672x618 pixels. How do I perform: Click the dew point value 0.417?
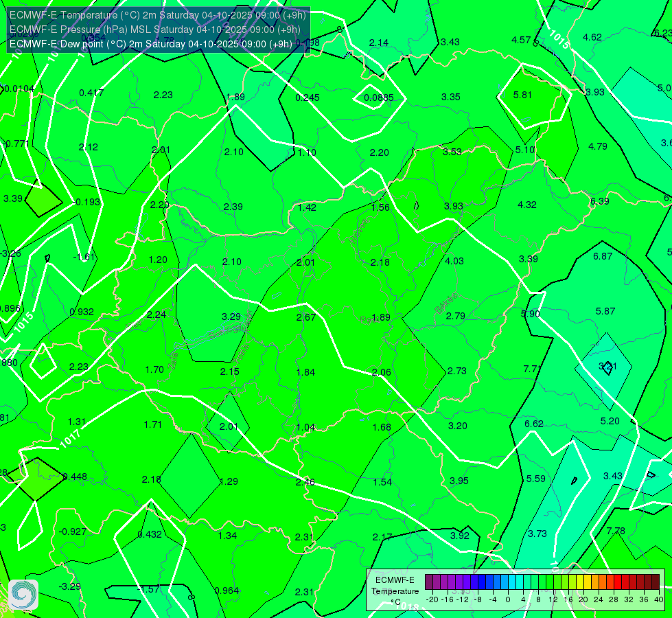point(91,93)
